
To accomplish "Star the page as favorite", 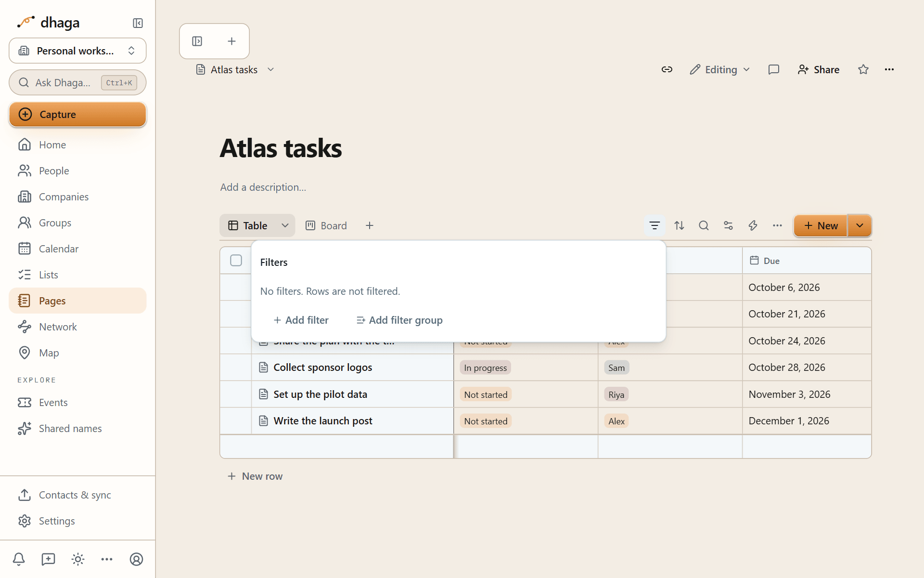I will pyautogui.click(x=863, y=69).
